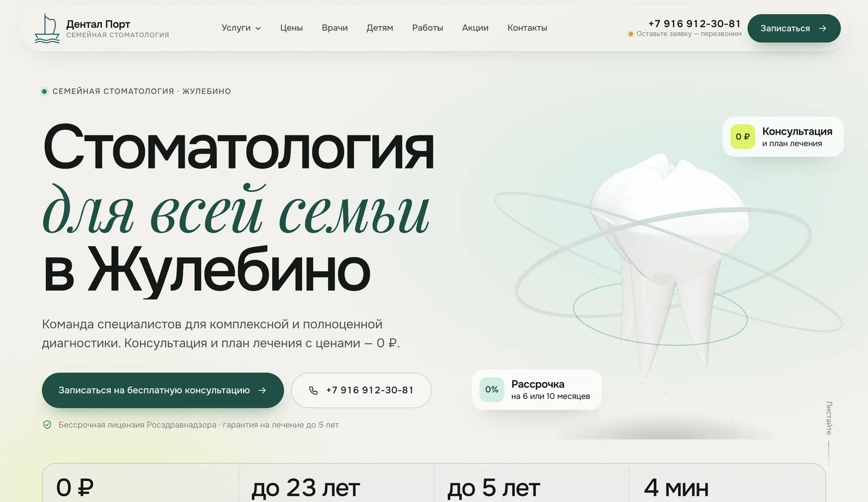Click the header Записаться button
868x502 pixels.
click(x=794, y=28)
